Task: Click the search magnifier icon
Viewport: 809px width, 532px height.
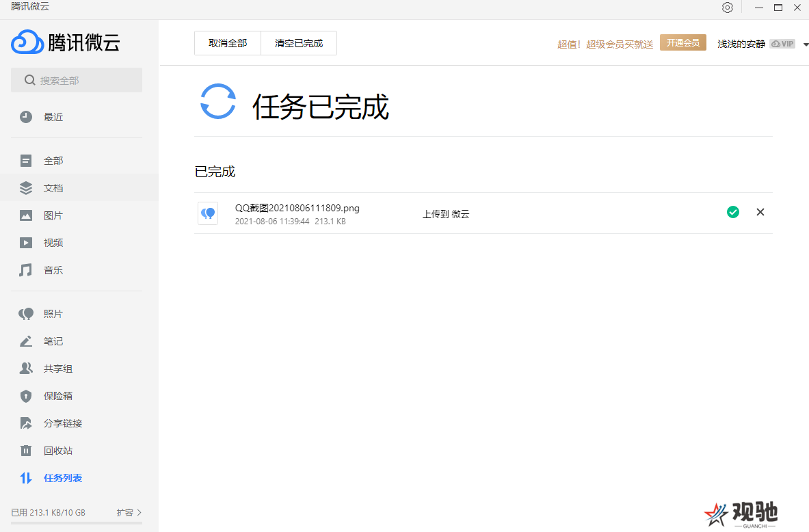Action: [x=30, y=80]
